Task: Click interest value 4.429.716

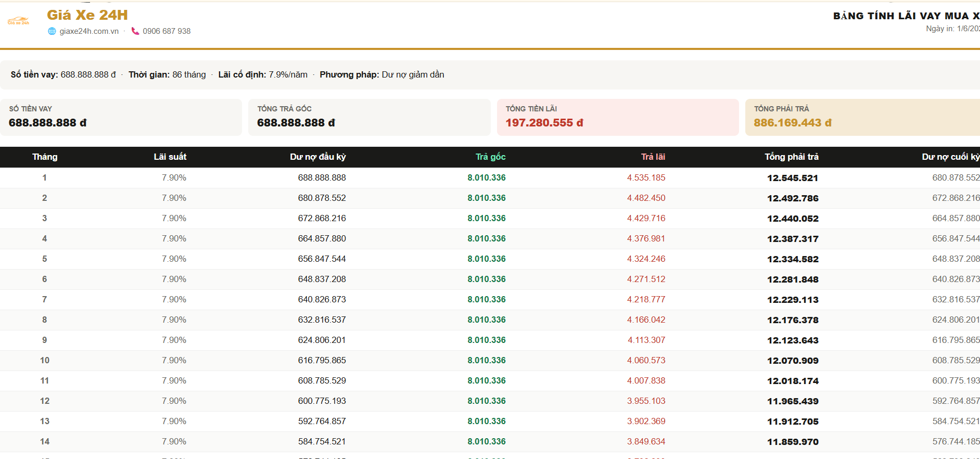Action: click(646, 218)
